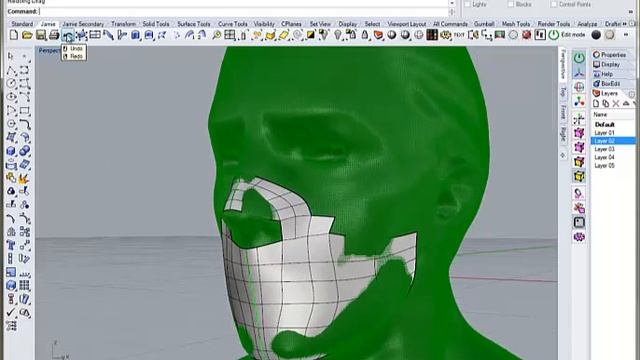Open Layers via the red layers toolbar icon
This screenshot has width=640, height=360.
click(378, 35)
